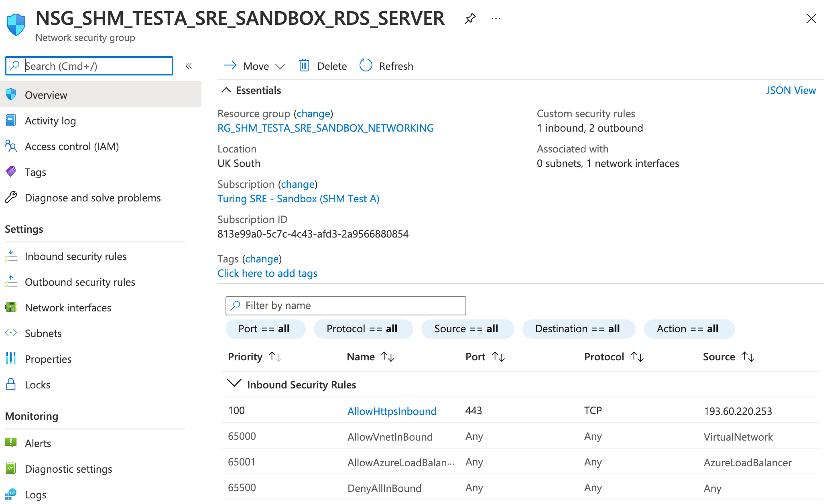Click the Locks padlock icon
The width and height of the screenshot is (825, 504).
click(x=11, y=384)
